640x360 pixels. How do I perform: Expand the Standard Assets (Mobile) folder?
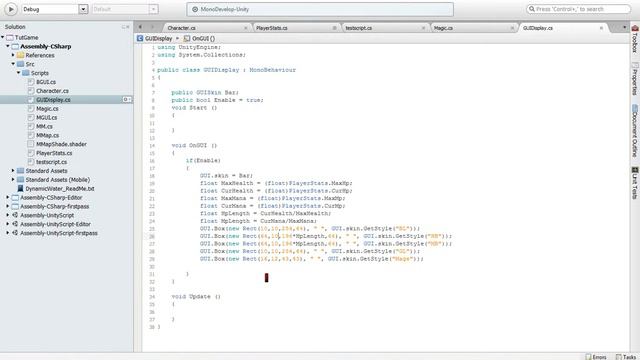[13, 180]
